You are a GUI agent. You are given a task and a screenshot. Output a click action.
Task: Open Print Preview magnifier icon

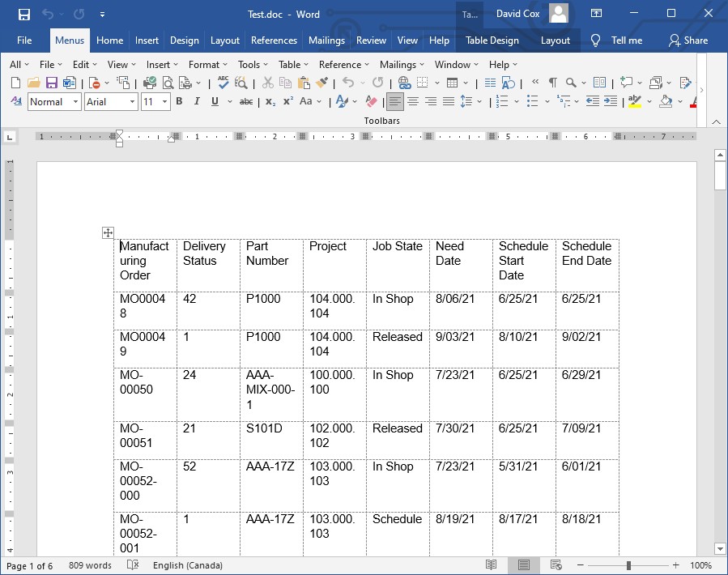click(x=168, y=83)
